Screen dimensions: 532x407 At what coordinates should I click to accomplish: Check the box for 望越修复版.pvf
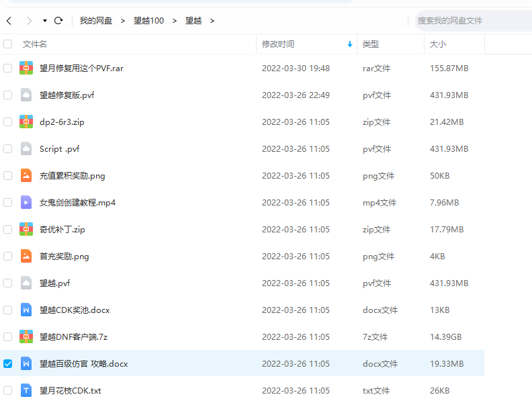point(8,95)
